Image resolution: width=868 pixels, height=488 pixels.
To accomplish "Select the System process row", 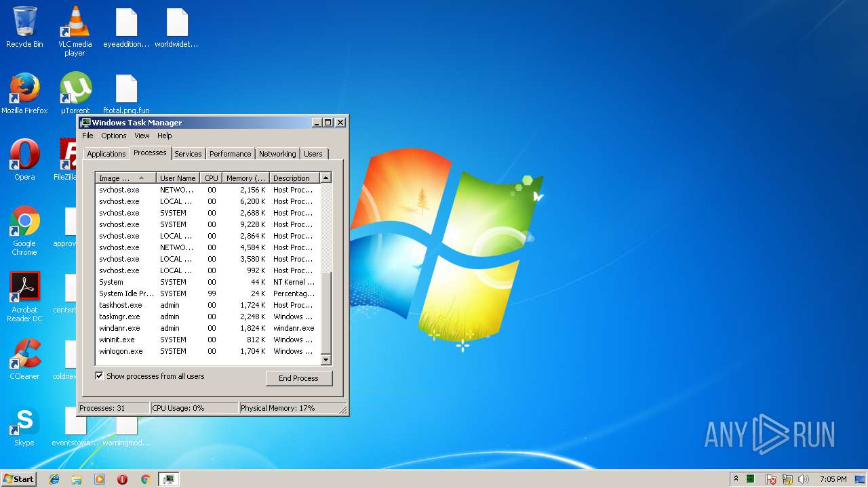I will [208, 282].
